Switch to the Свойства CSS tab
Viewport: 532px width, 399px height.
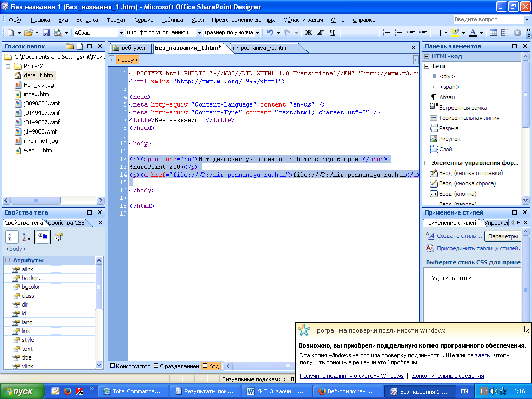[x=67, y=223]
